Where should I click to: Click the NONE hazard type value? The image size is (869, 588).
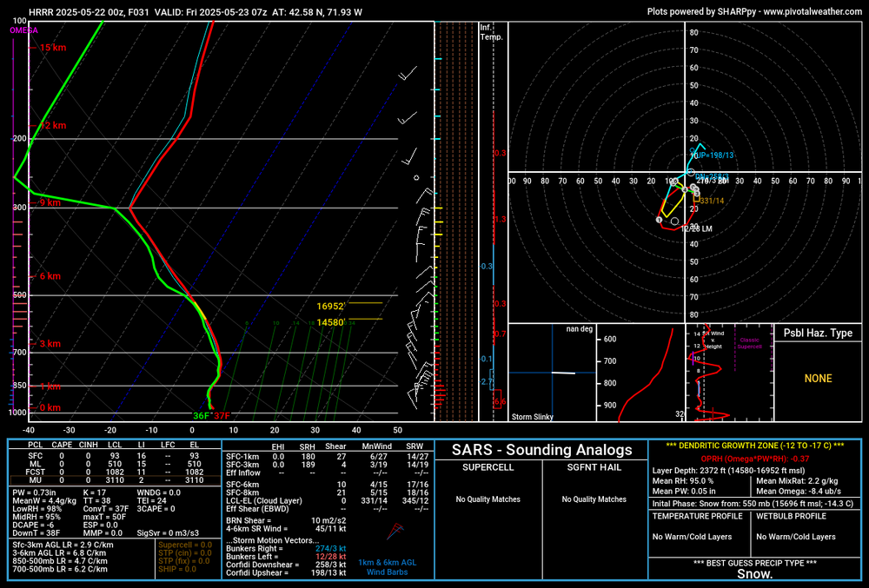[x=818, y=379]
